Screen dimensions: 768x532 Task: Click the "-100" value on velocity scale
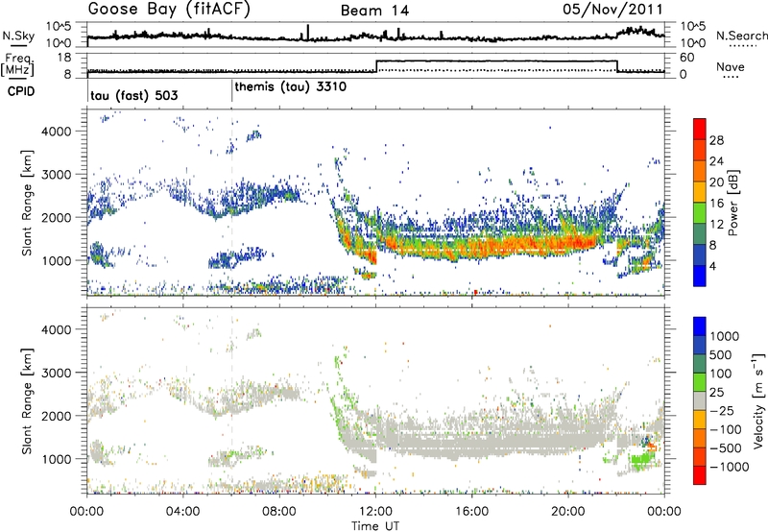pos(726,429)
